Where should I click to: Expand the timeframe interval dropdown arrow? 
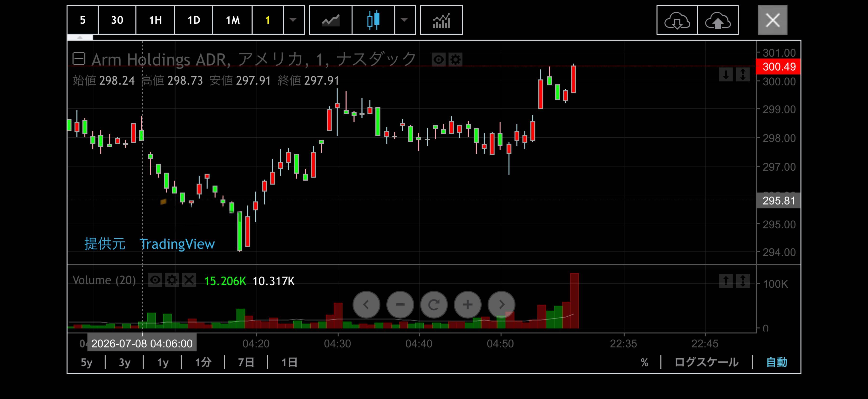coord(293,20)
